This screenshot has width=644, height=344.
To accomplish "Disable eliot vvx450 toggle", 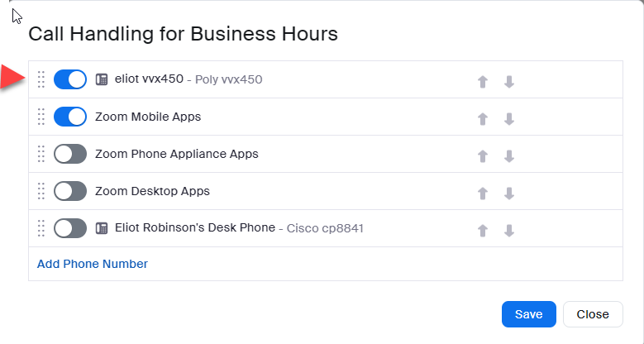I will tap(70, 79).
